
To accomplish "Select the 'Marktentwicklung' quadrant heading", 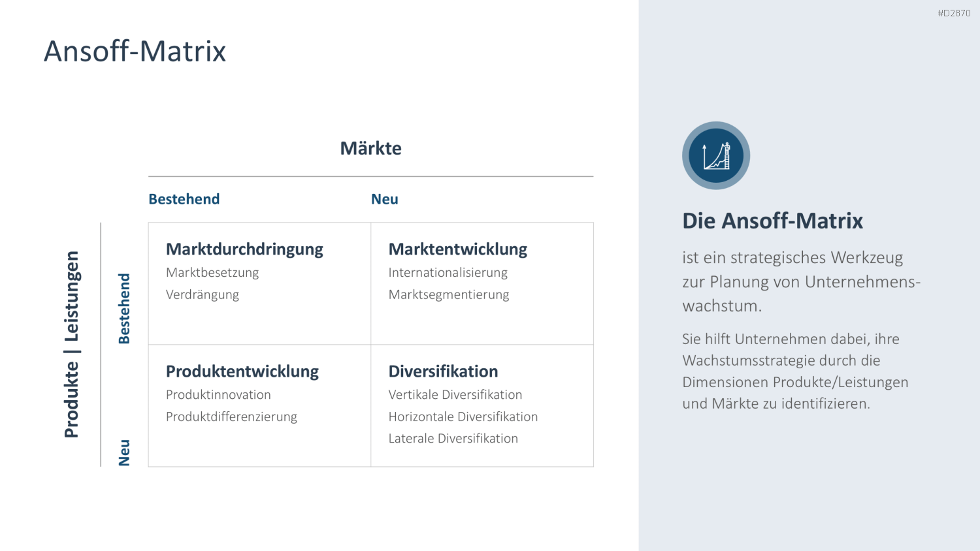I will pyautogui.click(x=458, y=249).
